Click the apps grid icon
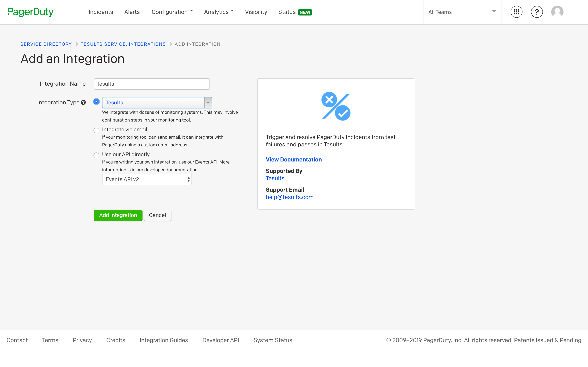The image size is (588, 367). pos(517,12)
